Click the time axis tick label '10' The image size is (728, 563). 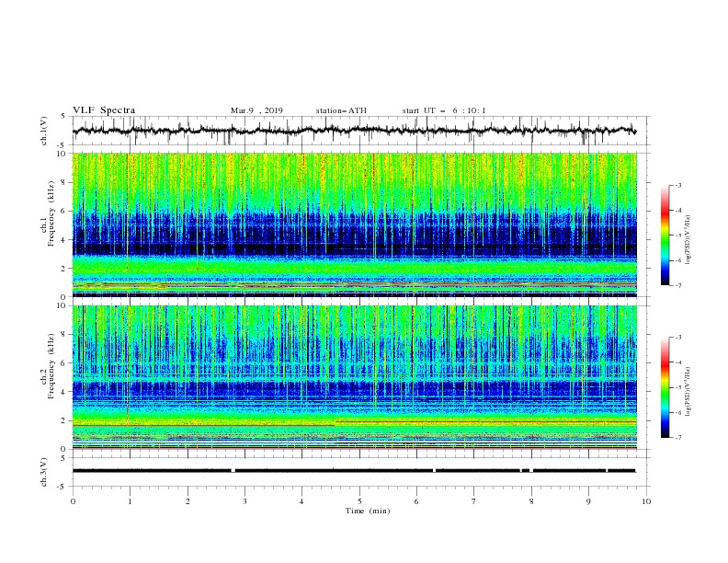coord(646,501)
